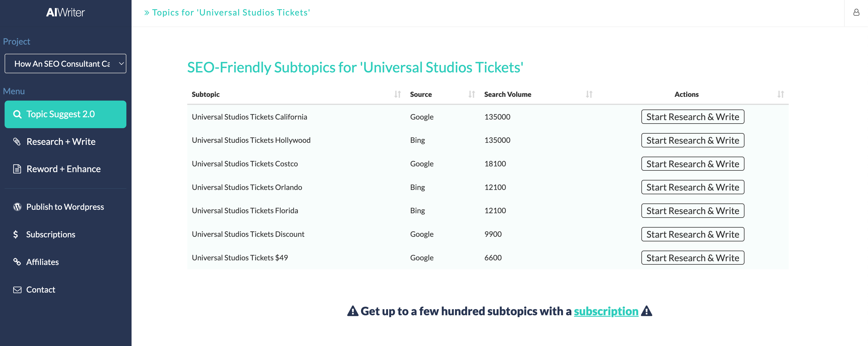Viewport: 868px width, 346px height.
Task: Click the user profile icon
Action: point(856,12)
